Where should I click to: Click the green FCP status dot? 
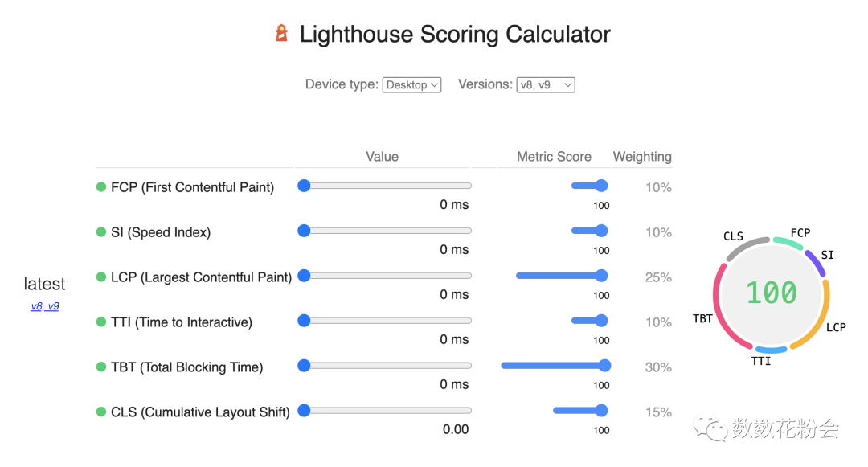tap(101, 187)
